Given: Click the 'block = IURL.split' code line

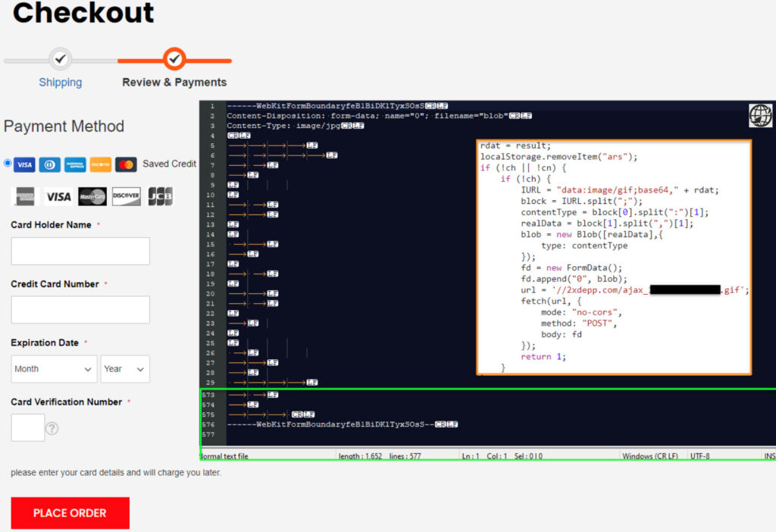Looking at the screenshot, I should click(x=581, y=201).
